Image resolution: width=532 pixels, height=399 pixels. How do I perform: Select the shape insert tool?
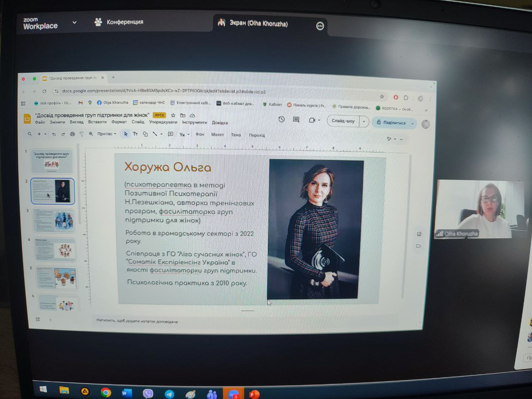[145, 134]
